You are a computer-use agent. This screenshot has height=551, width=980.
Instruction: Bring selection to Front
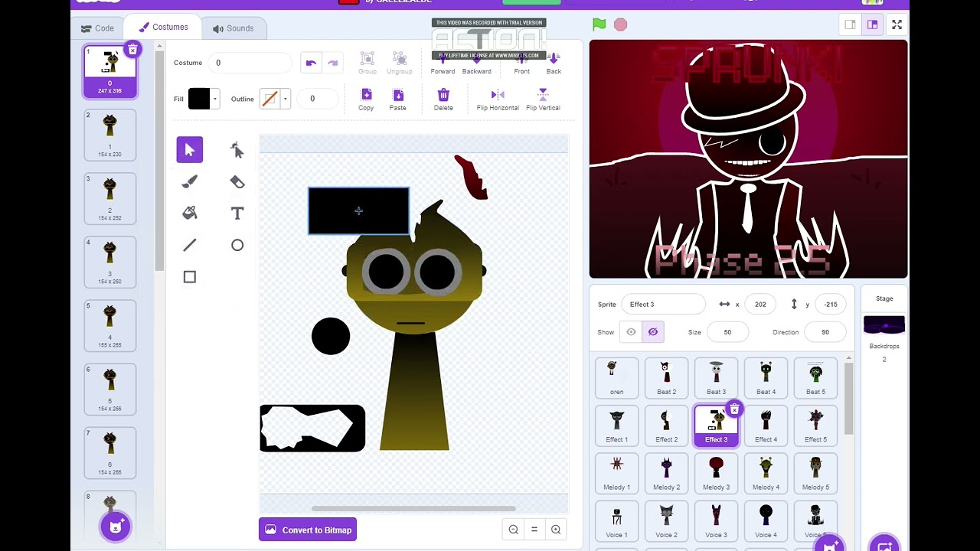[x=522, y=64]
